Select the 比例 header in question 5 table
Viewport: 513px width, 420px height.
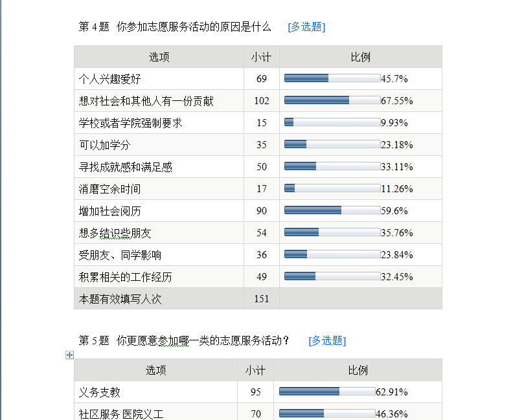[358, 370]
